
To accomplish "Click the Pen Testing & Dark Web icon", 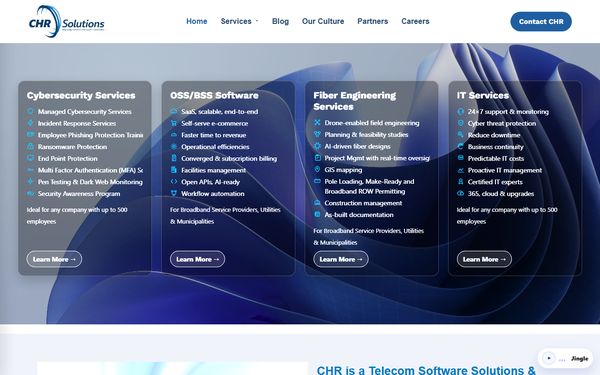I will (x=30, y=182).
